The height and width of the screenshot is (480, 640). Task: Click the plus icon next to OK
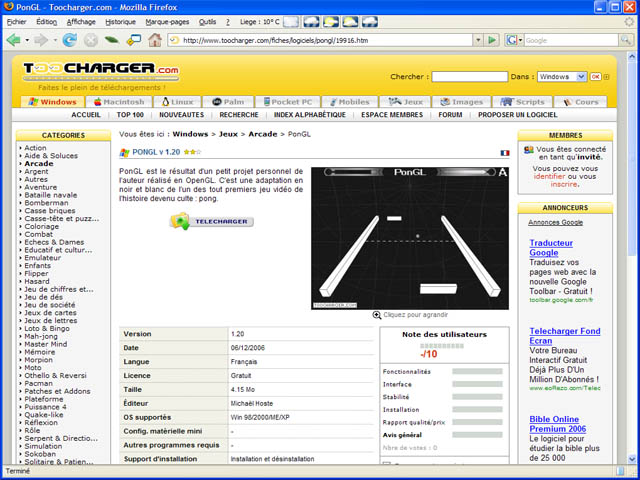tap(606, 77)
